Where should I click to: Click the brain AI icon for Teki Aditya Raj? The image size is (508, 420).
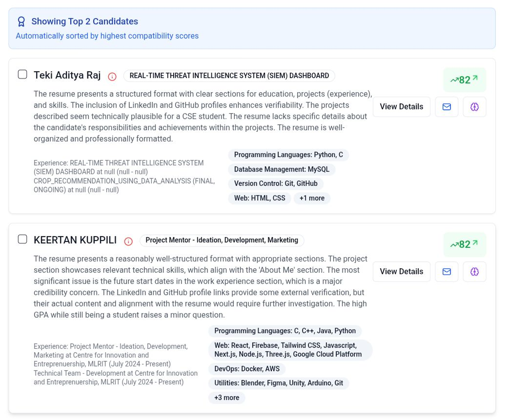(x=474, y=107)
